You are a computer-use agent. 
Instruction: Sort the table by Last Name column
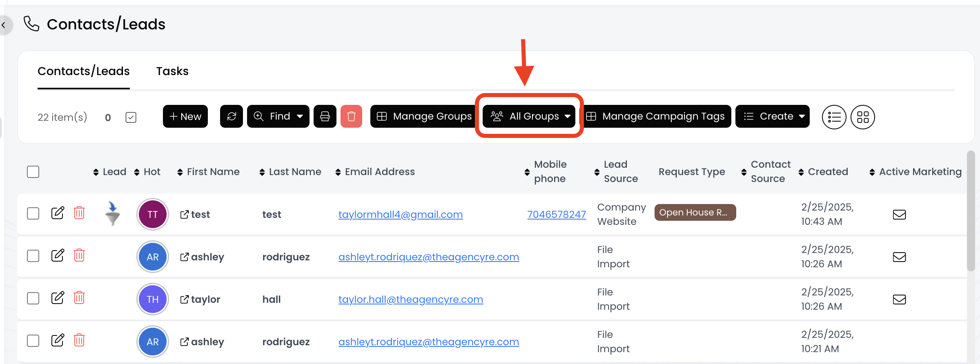coord(291,172)
